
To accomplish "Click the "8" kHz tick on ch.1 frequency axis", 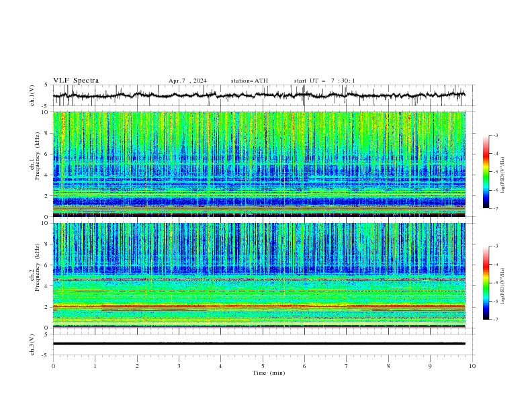I will click(x=47, y=133).
